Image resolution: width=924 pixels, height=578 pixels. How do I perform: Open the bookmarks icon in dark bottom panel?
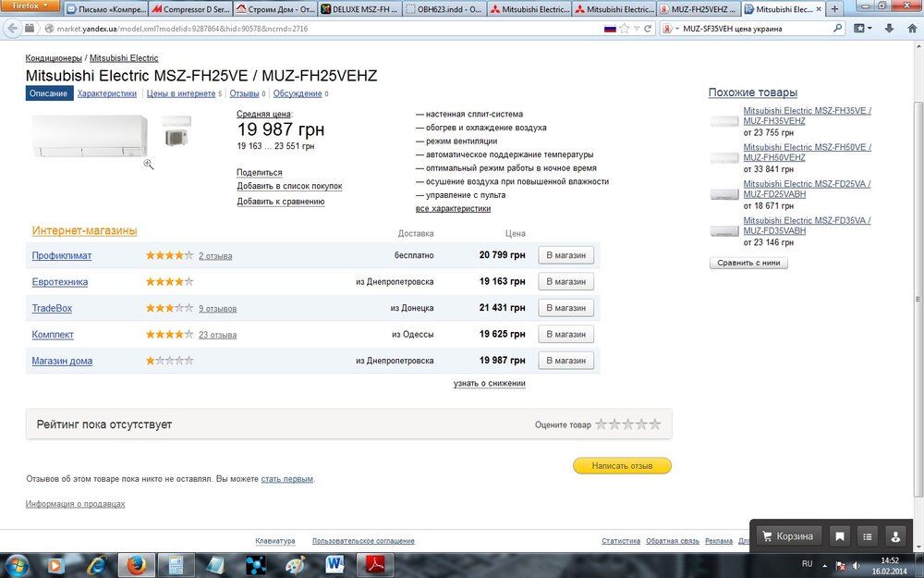pyautogui.click(x=840, y=536)
